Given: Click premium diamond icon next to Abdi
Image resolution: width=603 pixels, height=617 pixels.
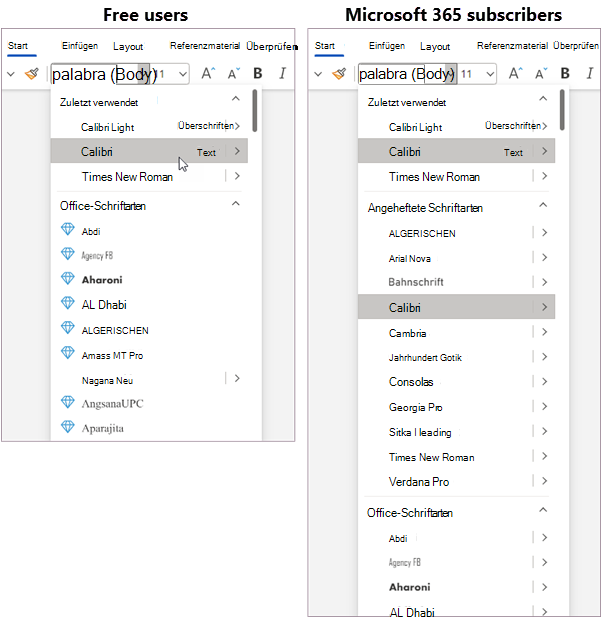Looking at the screenshot, I should [x=68, y=229].
